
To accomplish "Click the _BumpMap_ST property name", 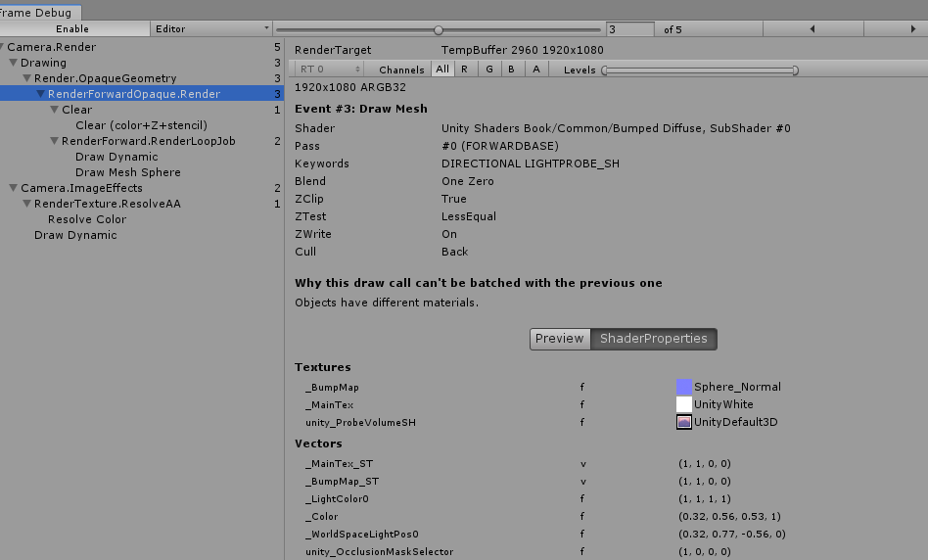I will point(342,482).
